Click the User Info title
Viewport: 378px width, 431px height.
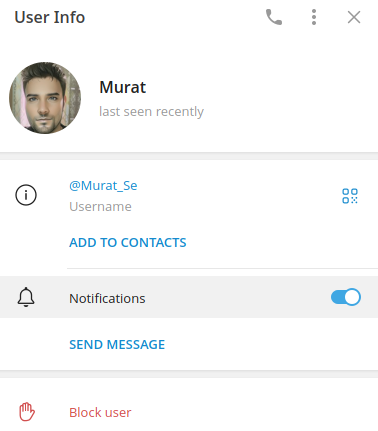click(x=50, y=17)
